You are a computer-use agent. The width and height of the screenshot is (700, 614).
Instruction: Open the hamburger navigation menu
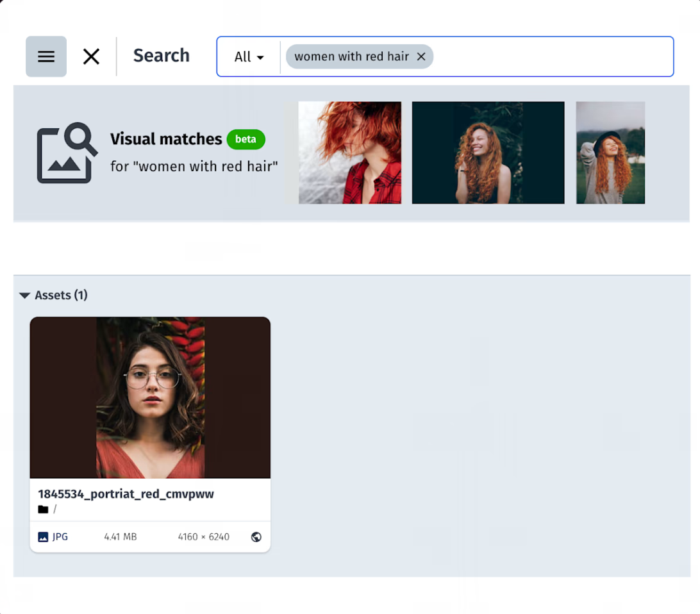[x=46, y=56]
